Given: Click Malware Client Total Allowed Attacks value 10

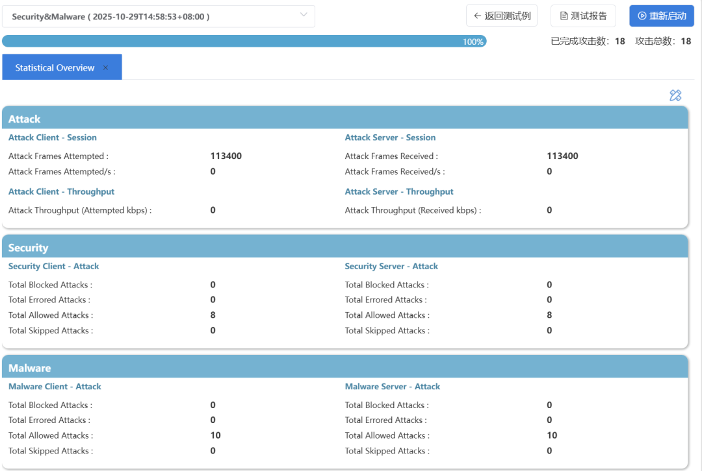Looking at the screenshot, I should (215, 435).
